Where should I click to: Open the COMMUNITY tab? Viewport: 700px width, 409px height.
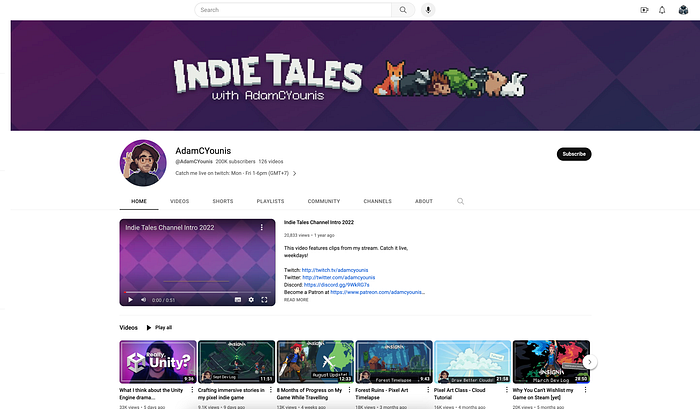click(324, 201)
